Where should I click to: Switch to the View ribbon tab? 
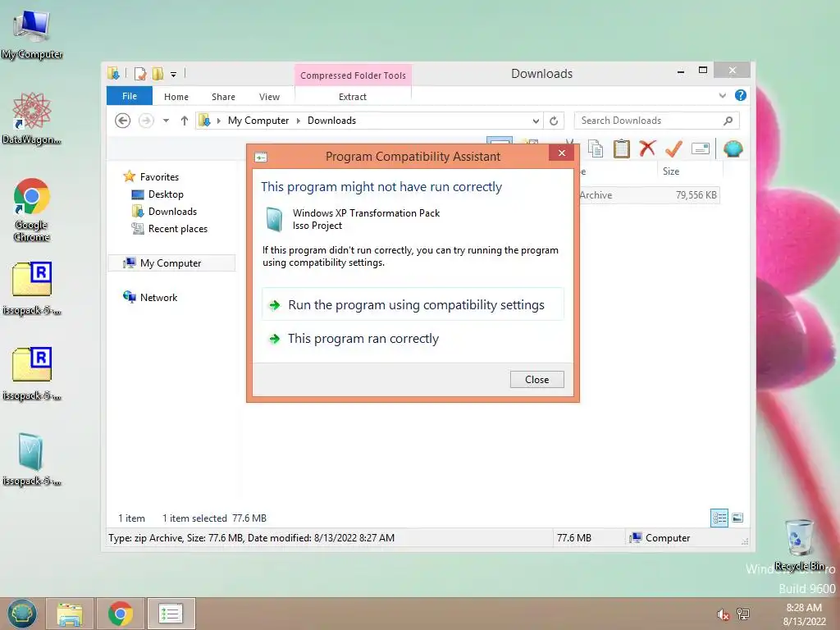point(269,97)
